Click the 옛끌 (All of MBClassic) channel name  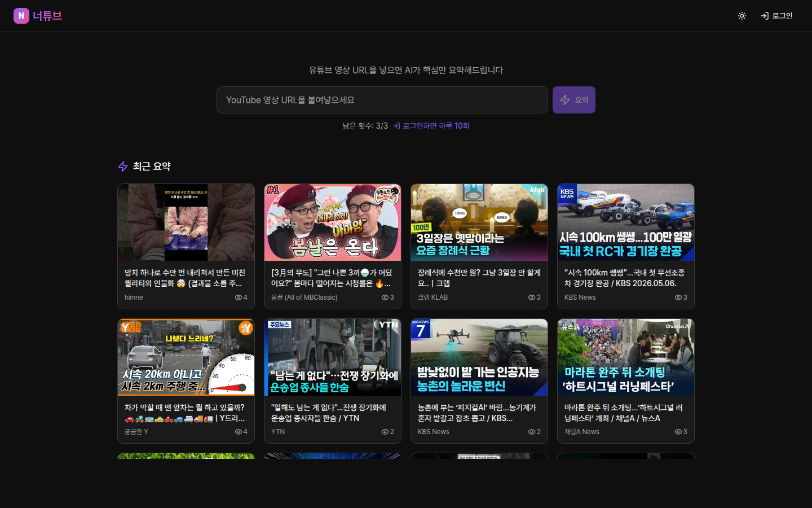click(304, 297)
